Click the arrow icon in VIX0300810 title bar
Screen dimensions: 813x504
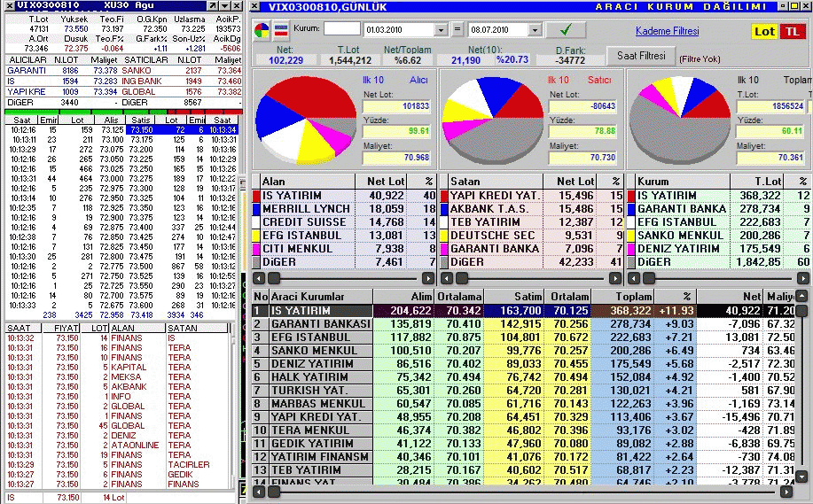click(214, 5)
